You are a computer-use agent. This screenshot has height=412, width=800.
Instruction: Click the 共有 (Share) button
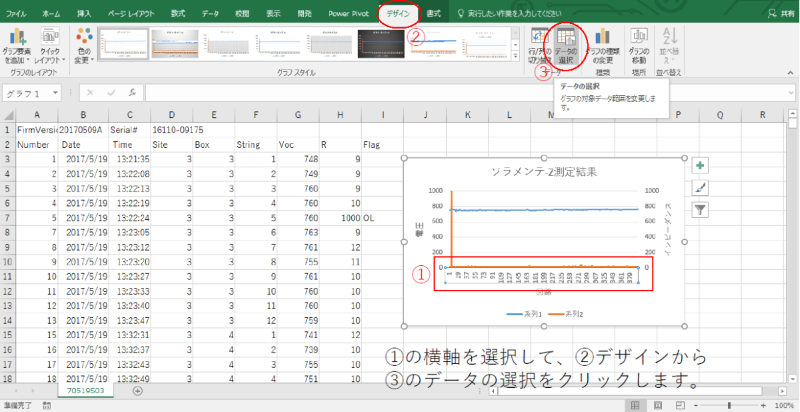click(x=779, y=14)
